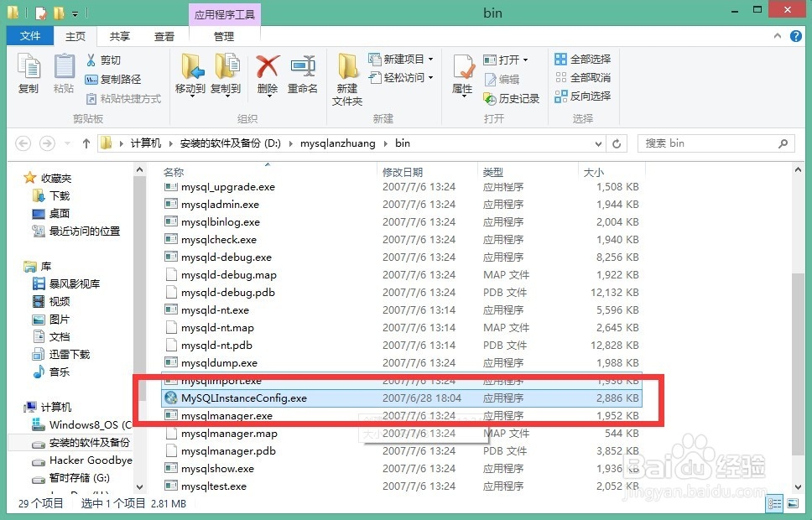Screen dimensions: 812x520
Task: Open Windows8_OS drive in navigation pane
Action: (x=82, y=424)
